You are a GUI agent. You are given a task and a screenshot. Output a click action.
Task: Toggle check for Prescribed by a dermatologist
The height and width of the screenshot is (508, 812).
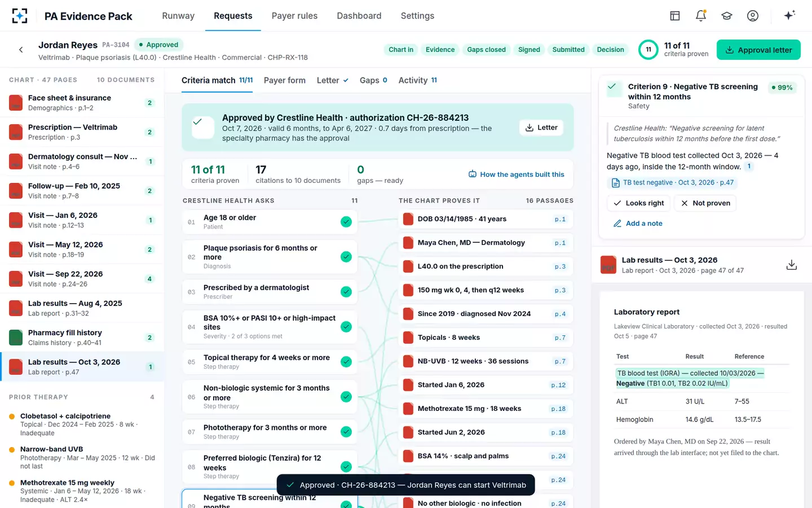(x=346, y=292)
